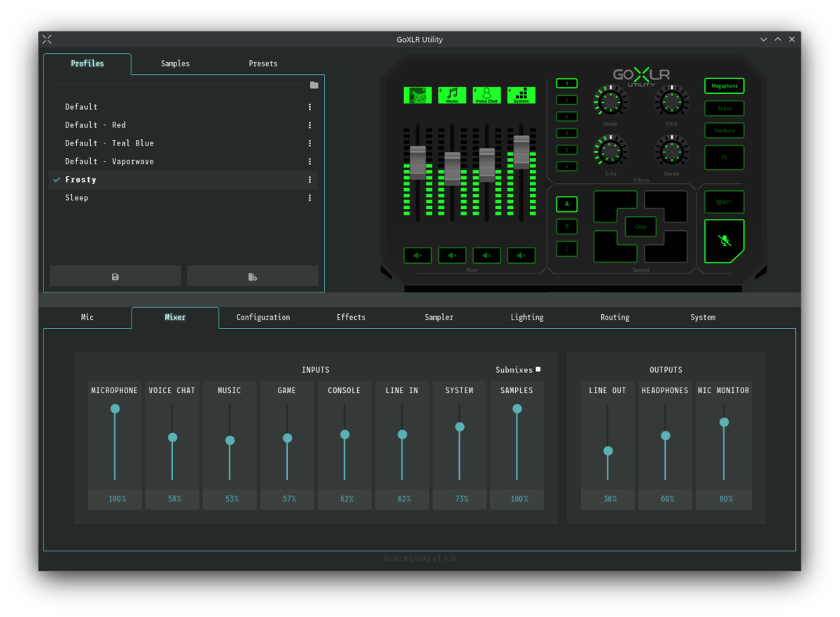Select effects preset 6
The width and height of the screenshot is (840, 617).
click(x=567, y=166)
